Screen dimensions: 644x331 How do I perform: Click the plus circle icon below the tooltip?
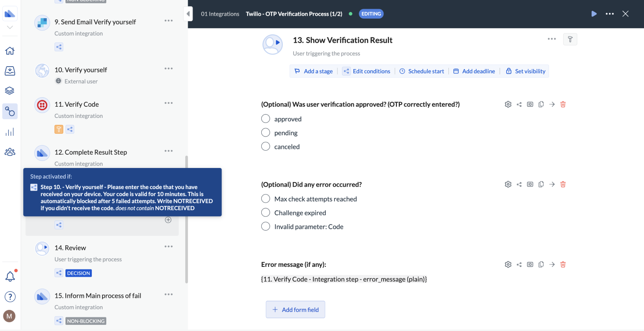pyautogui.click(x=168, y=220)
